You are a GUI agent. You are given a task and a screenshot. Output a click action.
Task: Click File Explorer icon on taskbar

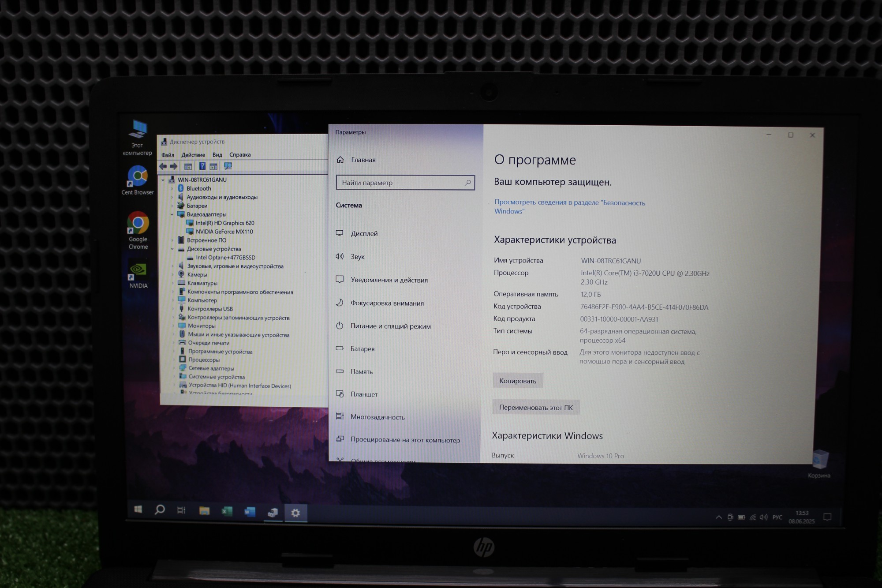(204, 511)
